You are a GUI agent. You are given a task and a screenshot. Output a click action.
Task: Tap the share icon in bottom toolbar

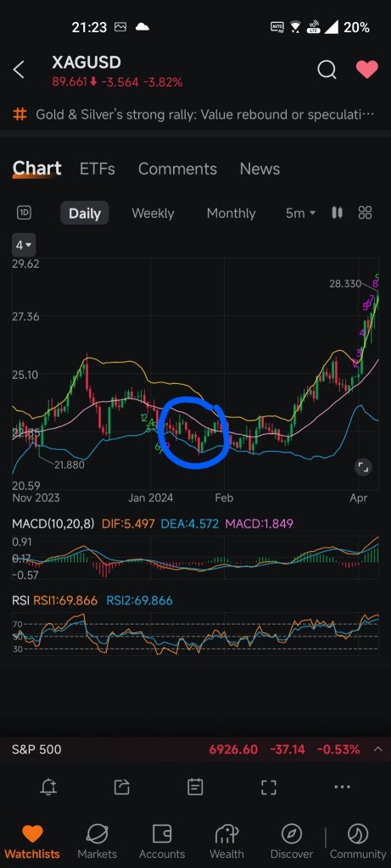(x=122, y=786)
